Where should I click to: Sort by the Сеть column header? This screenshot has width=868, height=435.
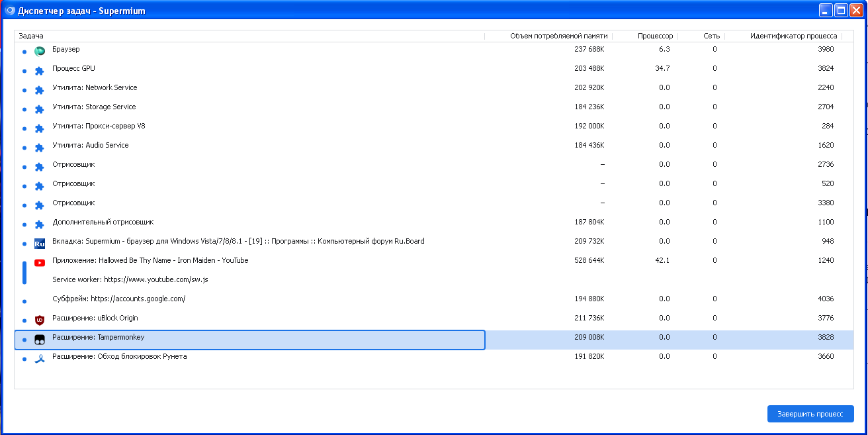coord(701,36)
